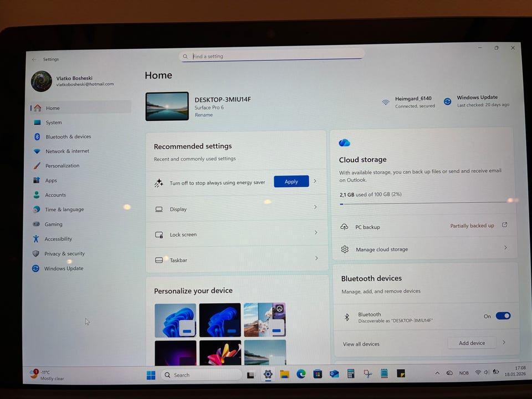Viewport: 532px width, 399px height.
Task: Click the Wi-Fi icon beside Heimgard_6140
Action: point(386,102)
